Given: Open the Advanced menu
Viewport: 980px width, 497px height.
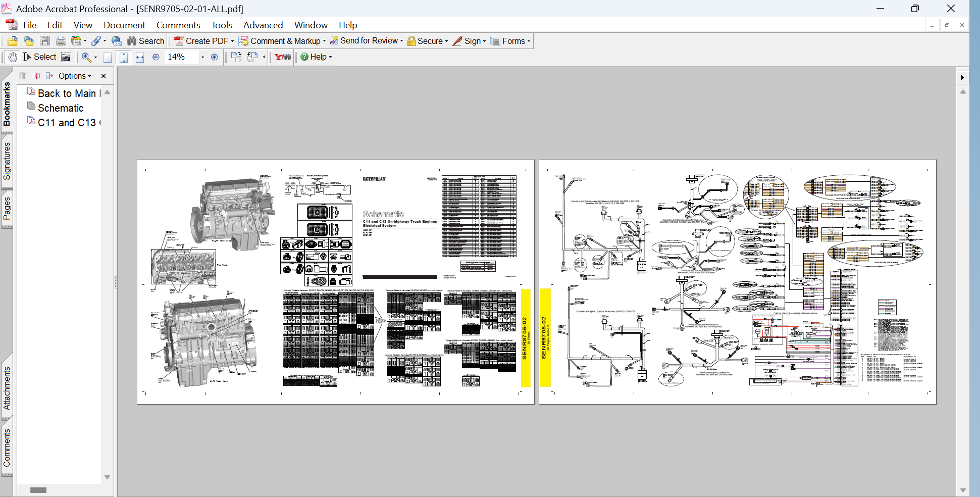Looking at the screenshot, I should tap(263, 25).
